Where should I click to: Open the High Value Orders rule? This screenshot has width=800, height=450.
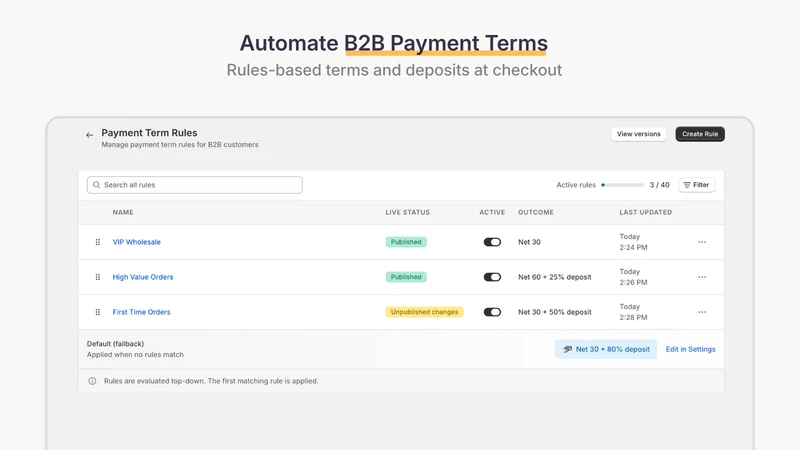pyautogui.click(x=143, y=277)
